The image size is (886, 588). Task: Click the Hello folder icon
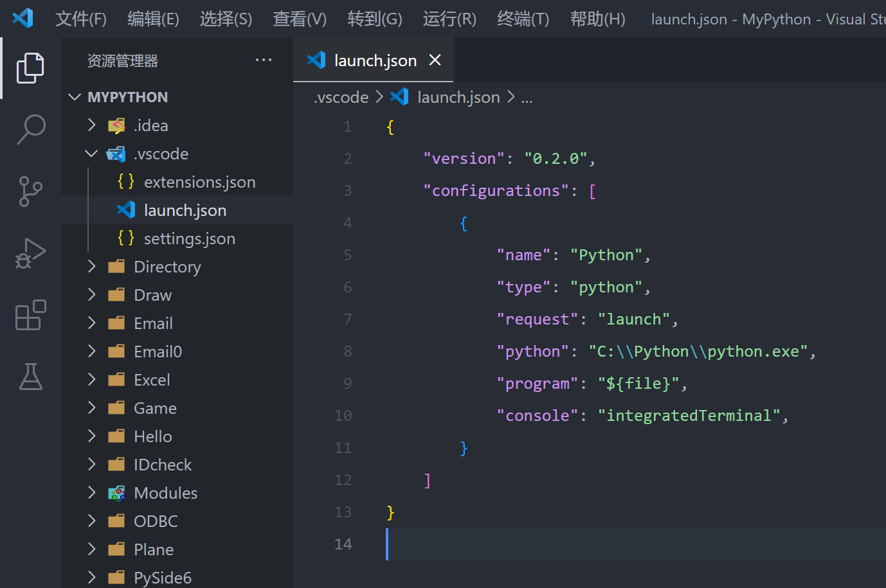pos(116,436)
